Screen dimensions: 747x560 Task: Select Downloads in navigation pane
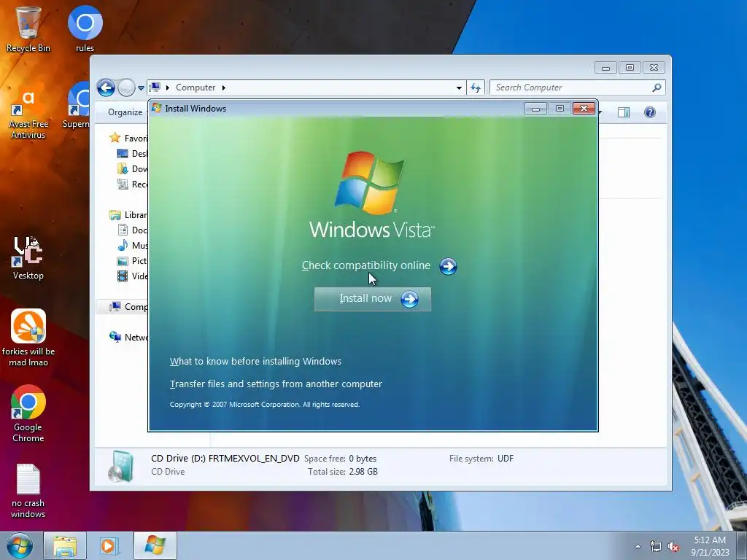(133, 168)
